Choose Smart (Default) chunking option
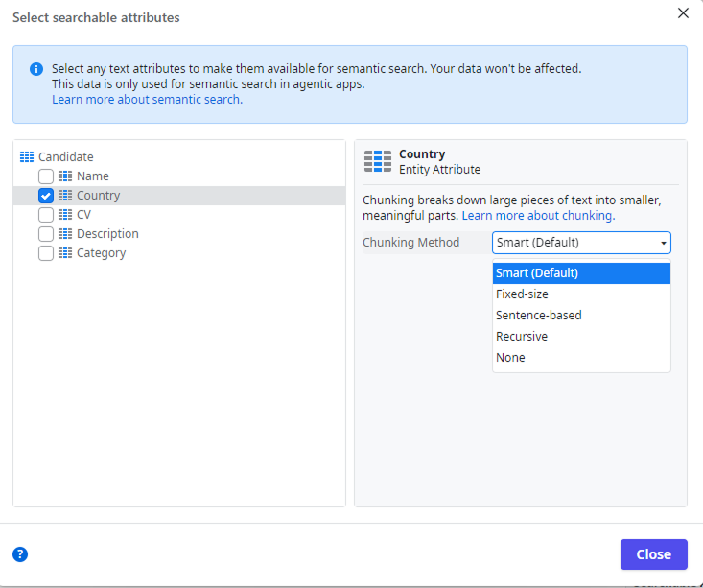 581,273
